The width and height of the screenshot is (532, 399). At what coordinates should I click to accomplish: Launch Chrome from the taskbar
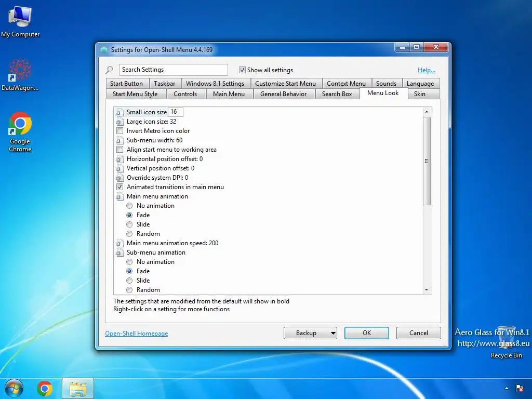point(45,389)
